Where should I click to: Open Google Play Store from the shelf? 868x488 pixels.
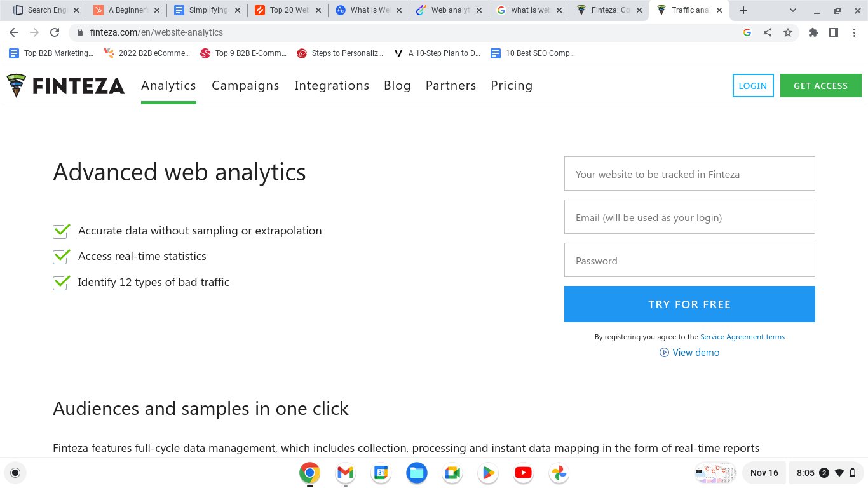click(x=487, y=473)
